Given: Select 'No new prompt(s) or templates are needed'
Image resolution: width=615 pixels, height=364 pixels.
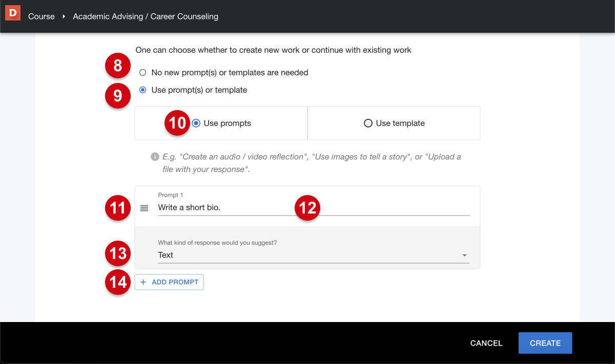Looking at the screenshot, I should click(x=142, y=72).
